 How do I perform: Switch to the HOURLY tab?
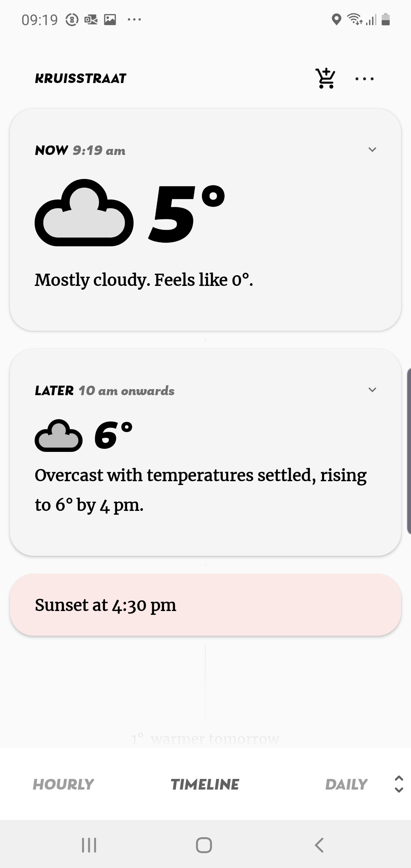pos(63,784)
